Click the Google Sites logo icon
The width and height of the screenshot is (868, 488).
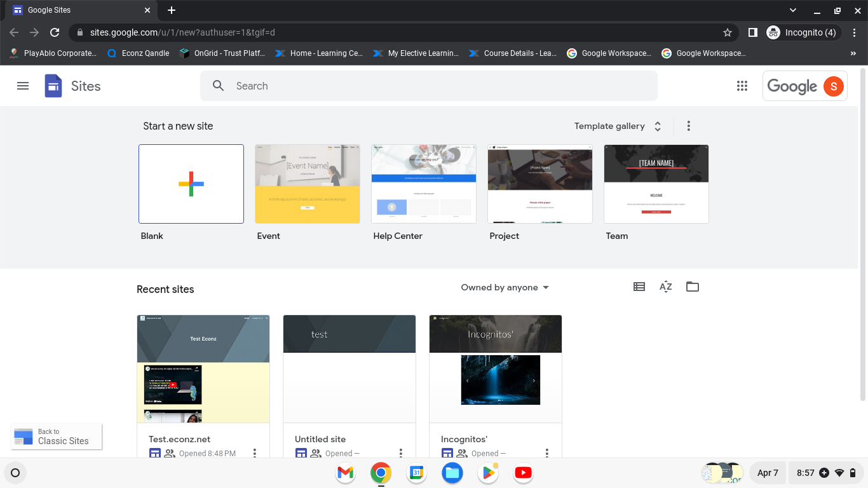point(53,86)
